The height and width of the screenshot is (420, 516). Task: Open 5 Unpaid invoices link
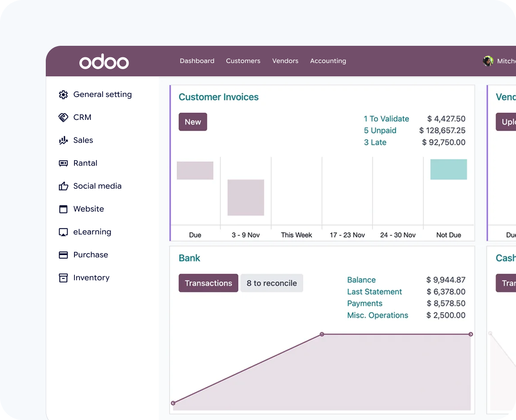pos(380,131)
